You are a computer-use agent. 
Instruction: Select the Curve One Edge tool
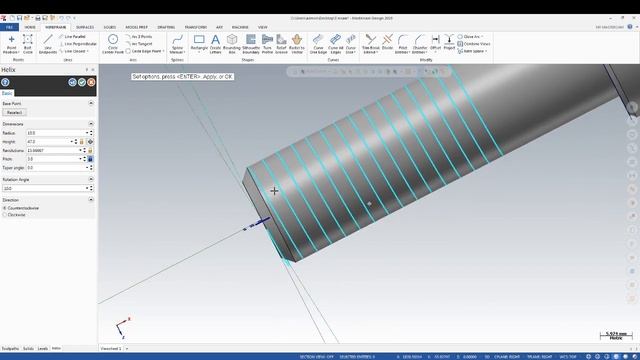318,44
